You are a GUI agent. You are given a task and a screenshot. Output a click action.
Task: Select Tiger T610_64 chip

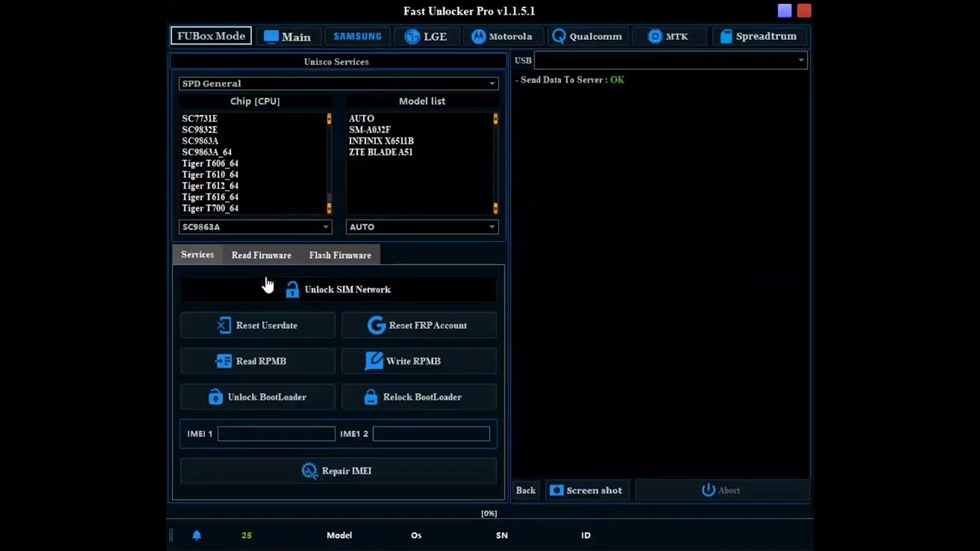click(x=210, y=174)
